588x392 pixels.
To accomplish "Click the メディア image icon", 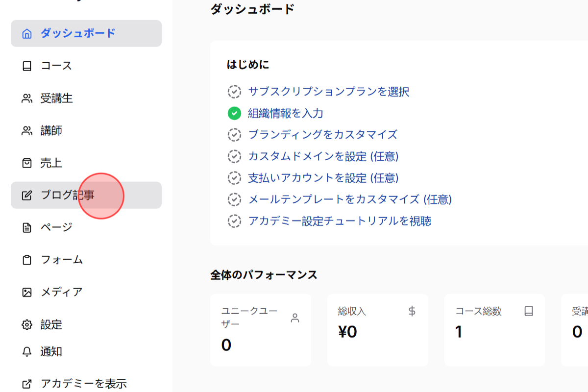I will pos(27,292).
